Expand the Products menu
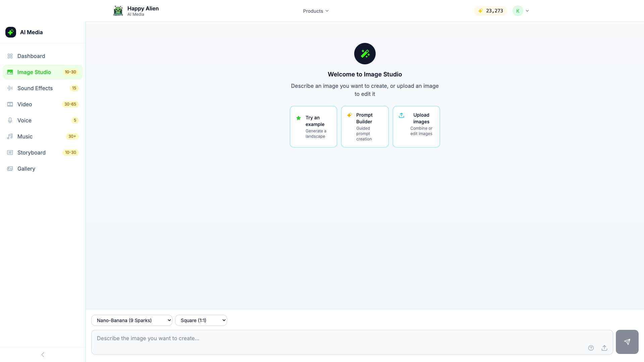 [x=316, y=11]
